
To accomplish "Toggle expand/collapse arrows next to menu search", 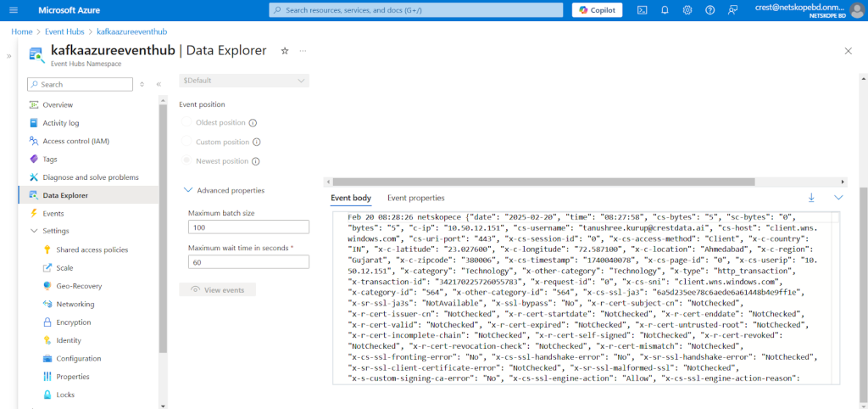I will (x=142, y=84).
